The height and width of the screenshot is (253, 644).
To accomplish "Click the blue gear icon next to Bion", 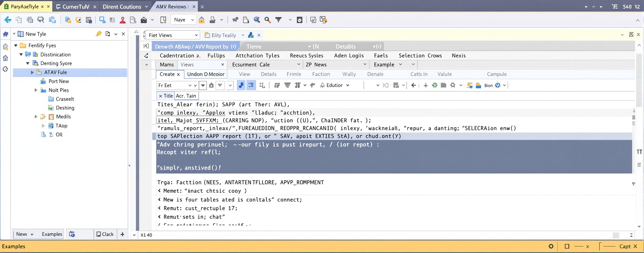I will click(x=498, y=85).
